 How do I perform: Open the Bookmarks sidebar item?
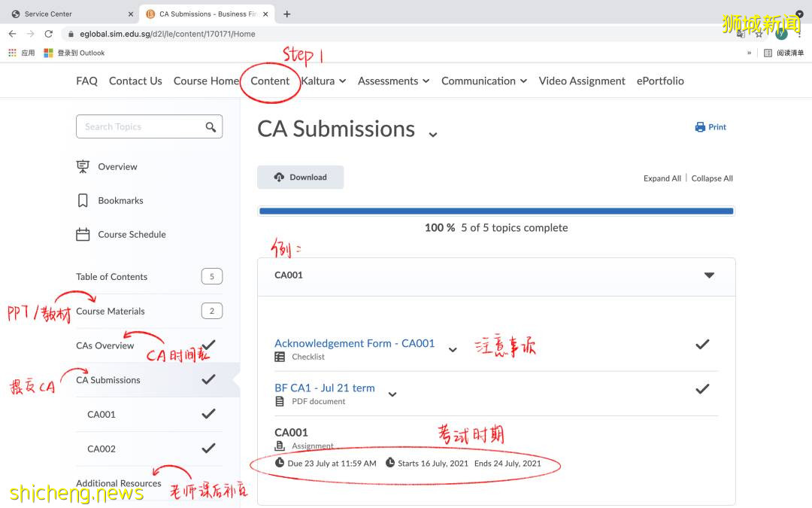120,201
